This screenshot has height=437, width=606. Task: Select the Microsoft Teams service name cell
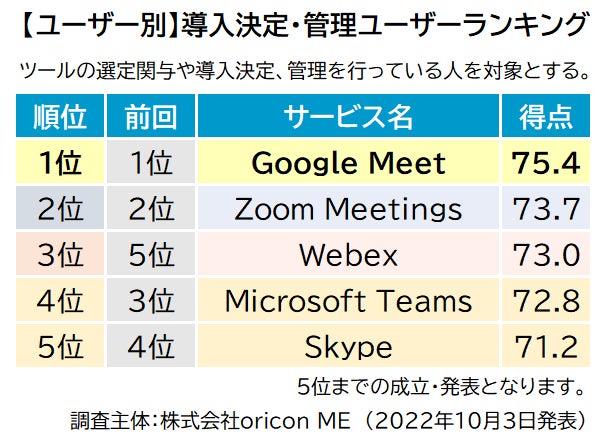coord(348,299)
